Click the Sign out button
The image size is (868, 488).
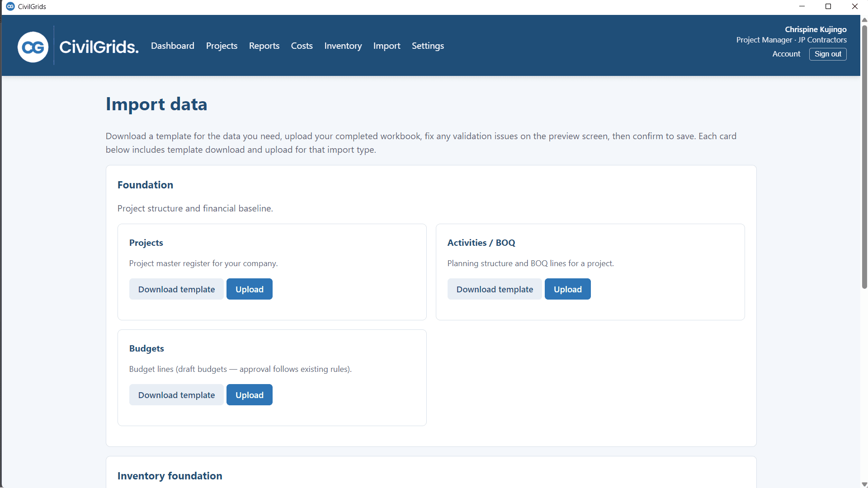coord(827,54)
